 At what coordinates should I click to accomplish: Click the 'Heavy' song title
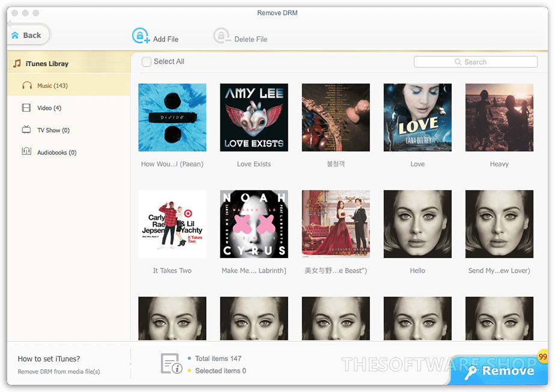(499, 164)
